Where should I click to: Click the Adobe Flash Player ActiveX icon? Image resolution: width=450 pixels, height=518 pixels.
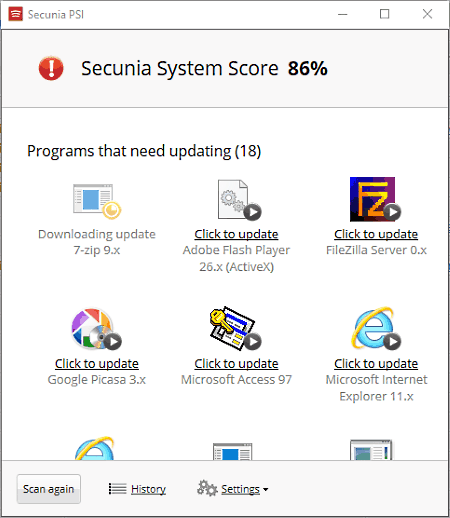pos(239,200)
